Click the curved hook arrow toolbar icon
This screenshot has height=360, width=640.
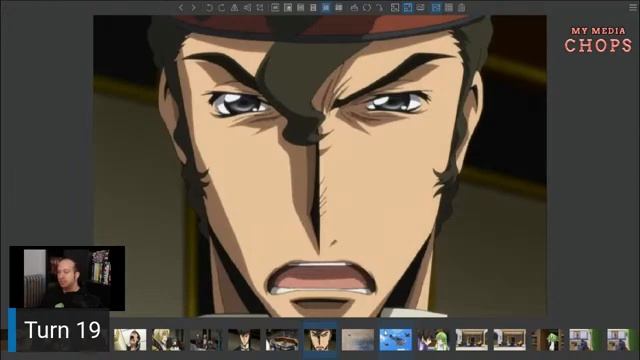pyautogui.click(x=379, y=8)
